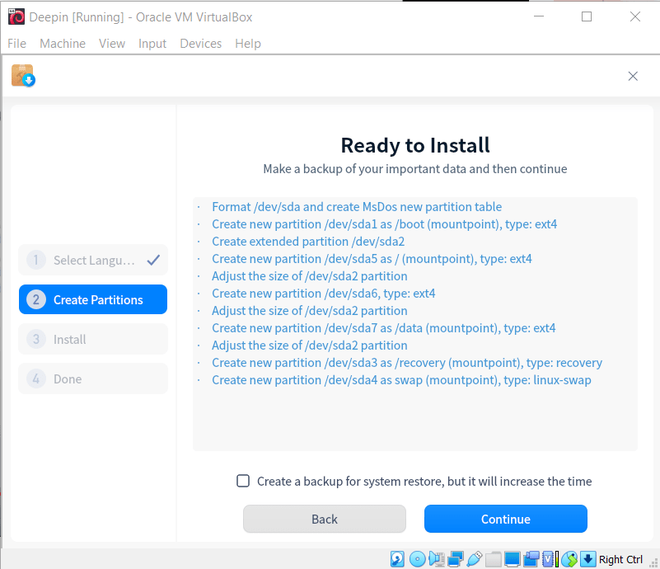660x569 pixels.
Task: Enable backup for system restore checkbox
Action: [x=243, y=481]
